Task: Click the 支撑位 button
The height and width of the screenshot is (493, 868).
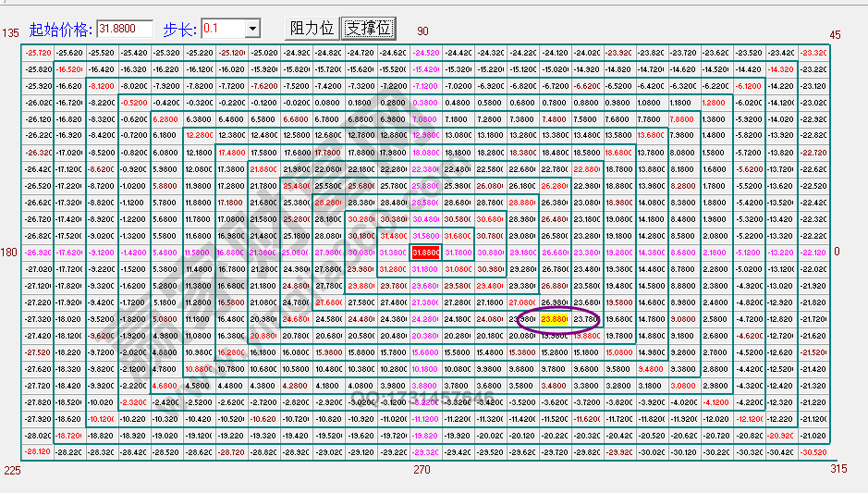Action: pyautogui.click(x=369, y=29)
